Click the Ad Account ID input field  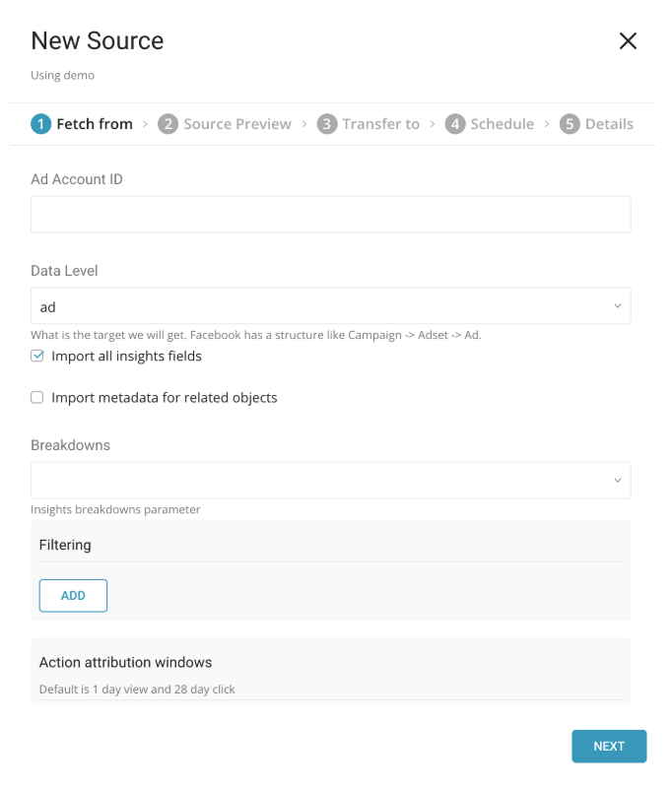tap(330, 215)
